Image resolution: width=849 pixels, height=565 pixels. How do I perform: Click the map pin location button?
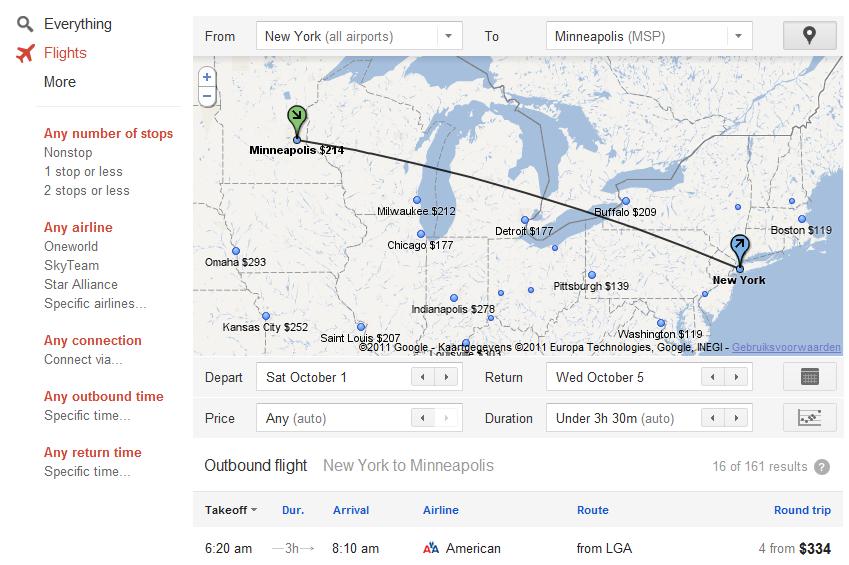point(809,36)
